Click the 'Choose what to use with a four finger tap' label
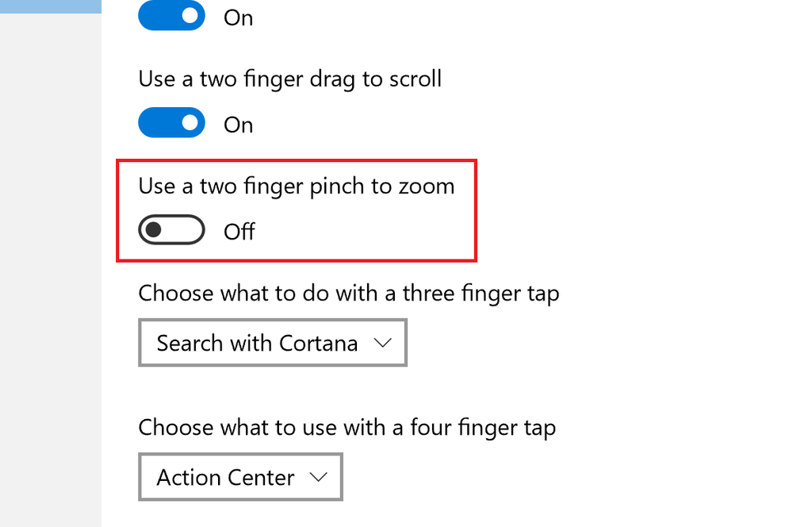Image resolution: width=812 pixels, height=527 pixels. pyautogui.click(x=347, y=427)
